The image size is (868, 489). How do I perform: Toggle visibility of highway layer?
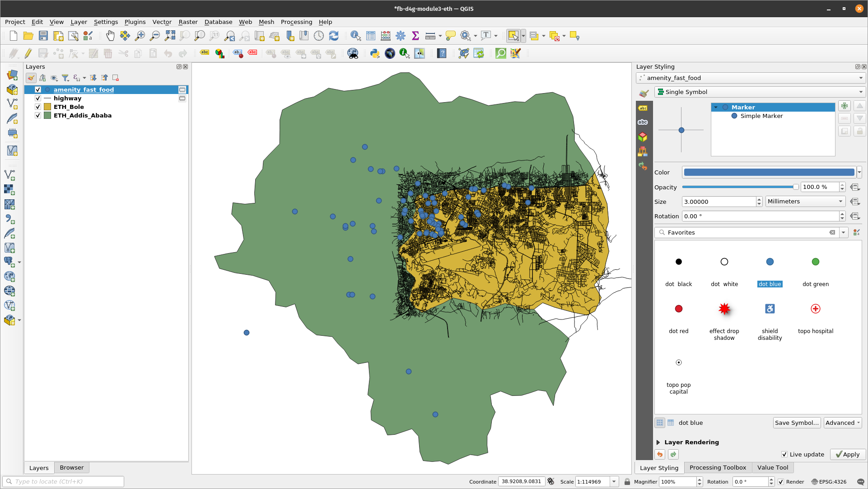pos(37,98)
